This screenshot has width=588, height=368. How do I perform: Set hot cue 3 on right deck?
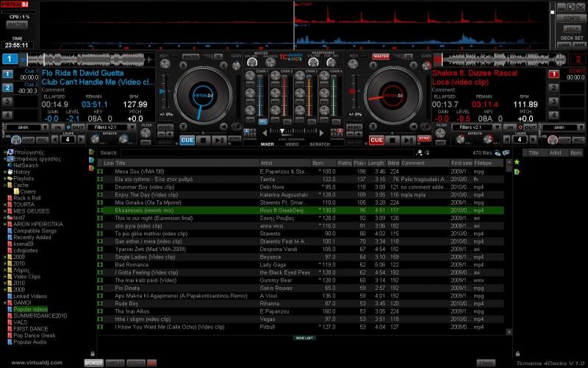tap(554, 102)
